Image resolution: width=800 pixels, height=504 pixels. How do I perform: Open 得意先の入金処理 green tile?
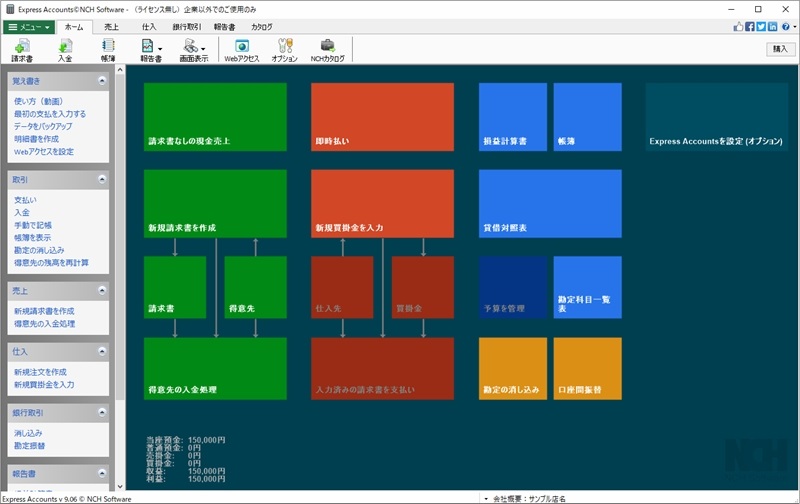click(215, 368)
